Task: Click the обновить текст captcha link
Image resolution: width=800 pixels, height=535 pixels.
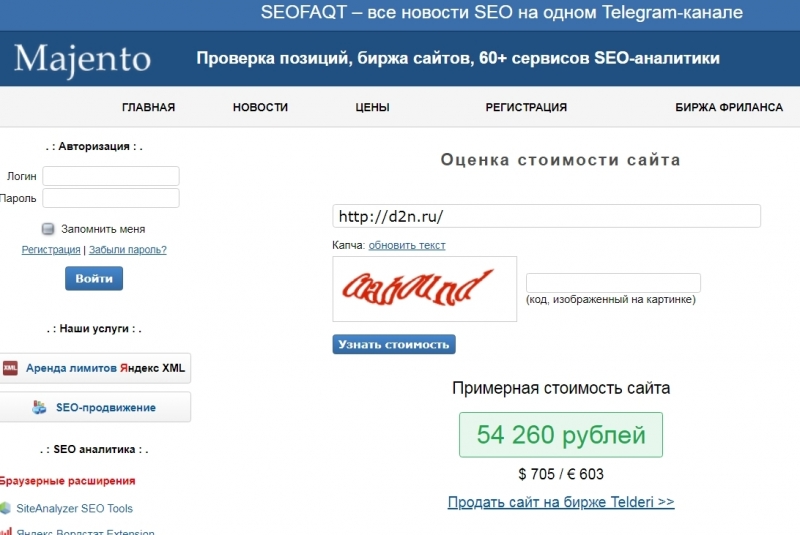Action: tap(407, 245)
